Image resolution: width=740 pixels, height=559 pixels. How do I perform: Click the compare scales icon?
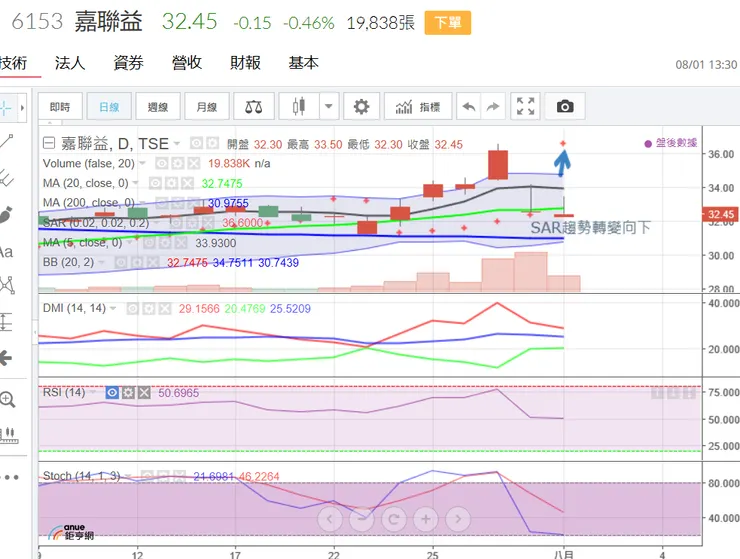[x=253, y=107]
